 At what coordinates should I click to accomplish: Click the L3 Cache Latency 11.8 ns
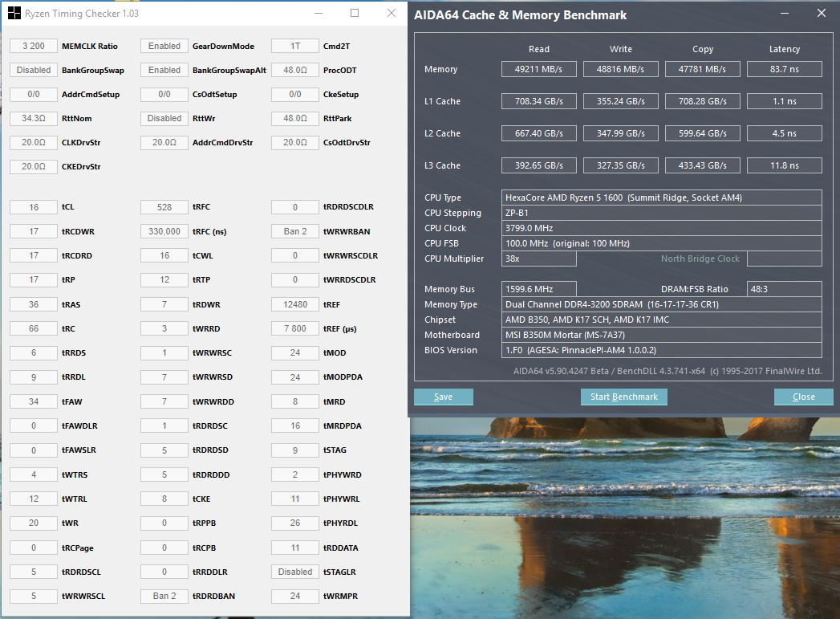click(x=785, y=165)
